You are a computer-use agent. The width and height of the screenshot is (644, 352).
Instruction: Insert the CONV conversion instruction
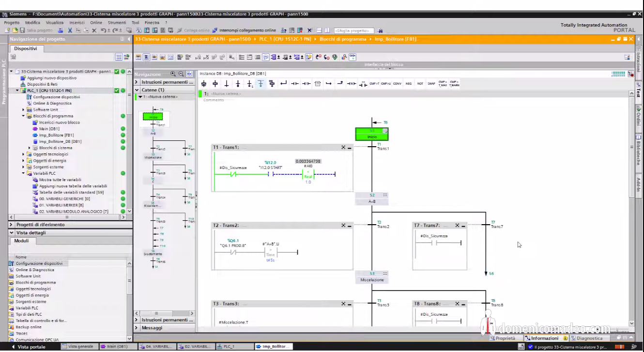click(397, 84)
